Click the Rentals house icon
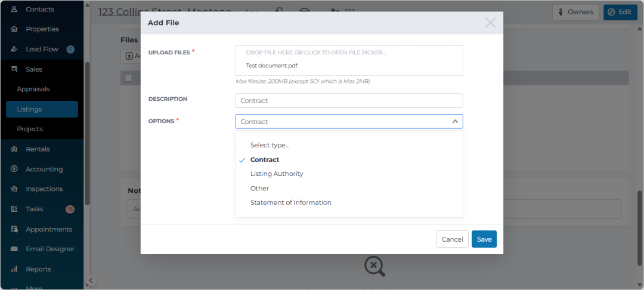This screenshot has height=290, width=644. [x=14, y=149]
